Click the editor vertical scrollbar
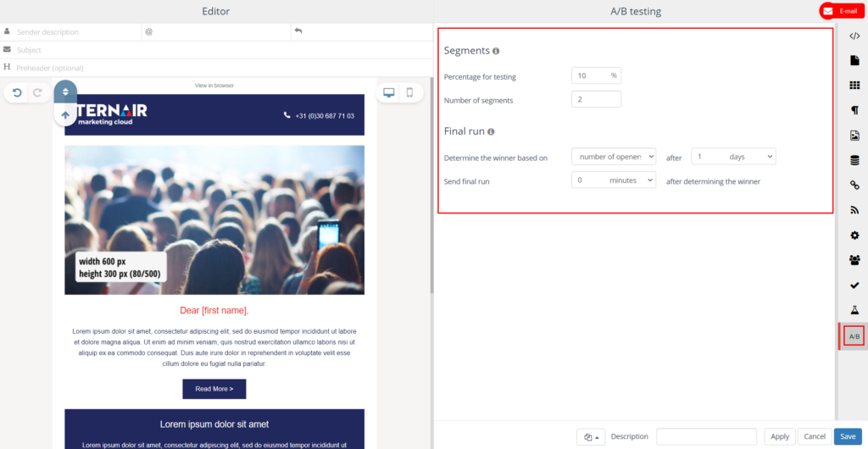This screenshot has height=449, width=868. click(431, 186)
